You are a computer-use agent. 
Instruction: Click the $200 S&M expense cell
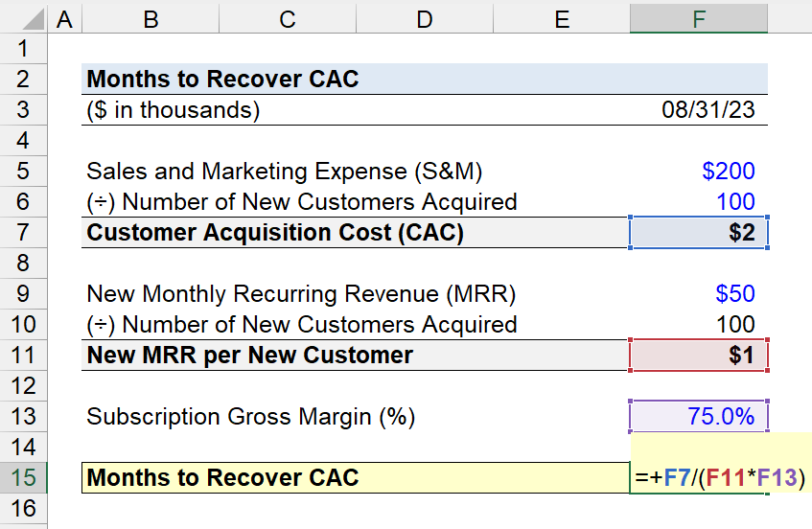coord(699,172)
